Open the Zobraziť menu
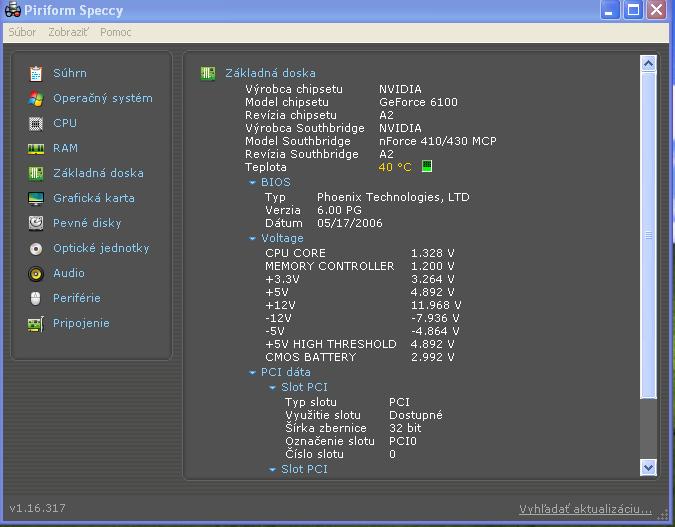The width and height of the screenshot is (675, 527). coord(68,32)
